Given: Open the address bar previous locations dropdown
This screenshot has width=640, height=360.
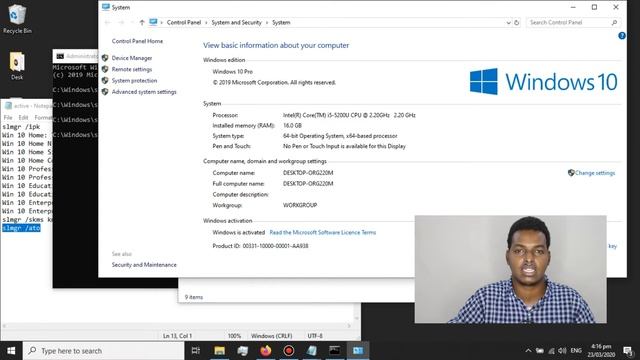Looking at the screenshot, I should point(508,22).
